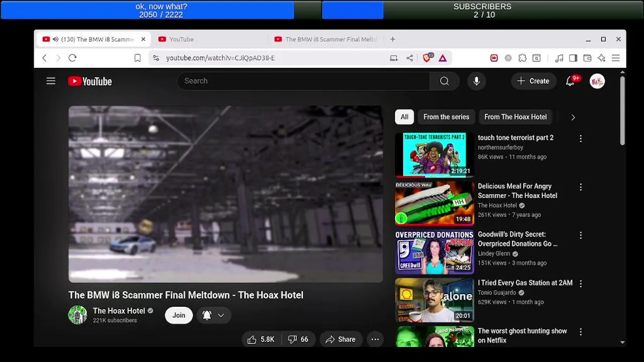Click the ok, now what? goal progress bar
Viewport: 644px width, 362px height.
(x=161, y=10)
